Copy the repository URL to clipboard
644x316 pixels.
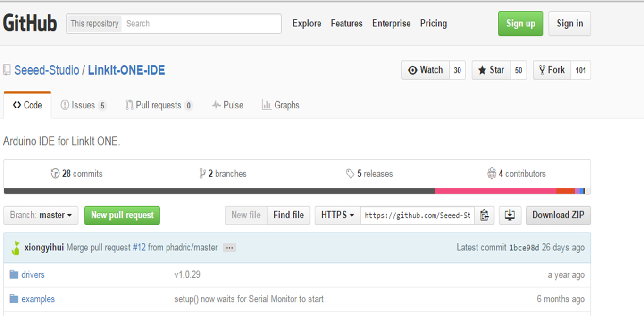(484, 215)
